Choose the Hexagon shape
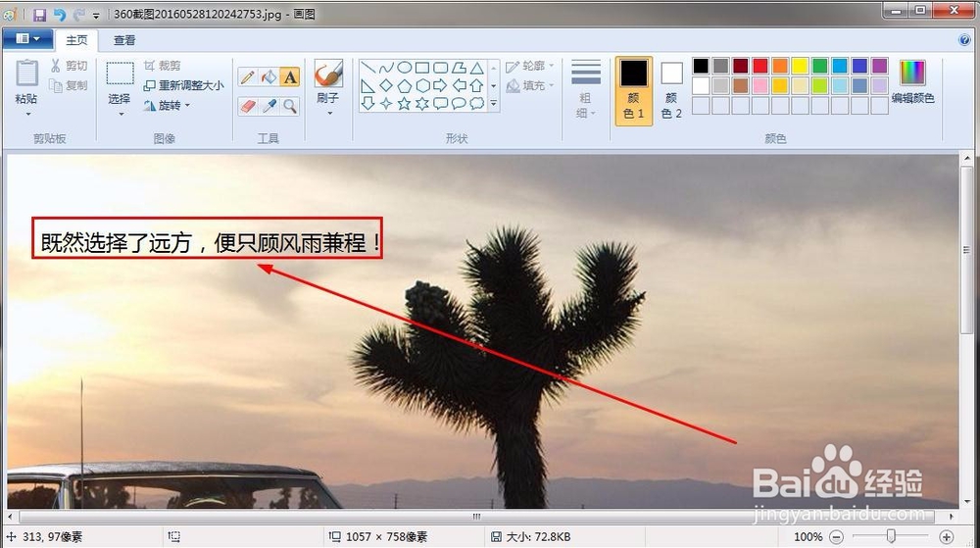 422,85
